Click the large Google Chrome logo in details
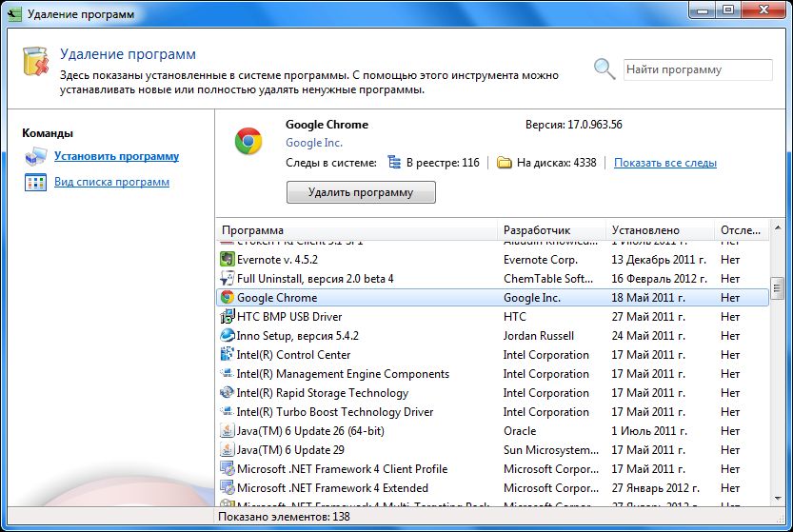The width and height of the screenshot is (793, 532). click(248, 141)
